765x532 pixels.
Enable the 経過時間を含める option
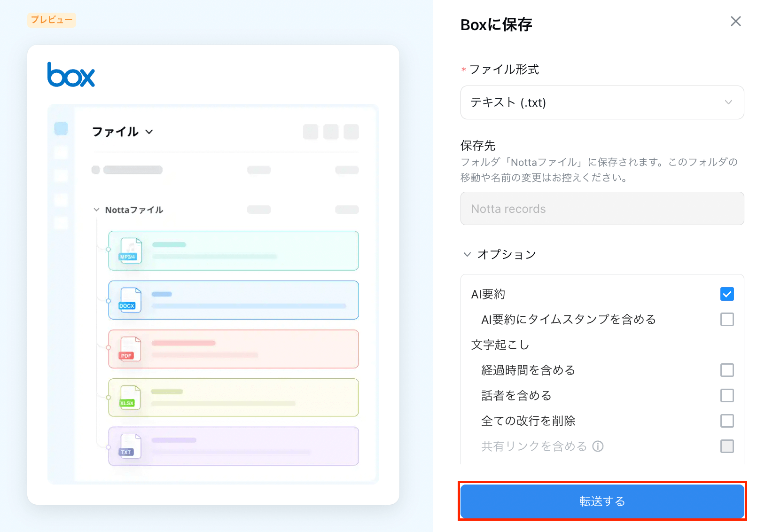pos(727,370)
